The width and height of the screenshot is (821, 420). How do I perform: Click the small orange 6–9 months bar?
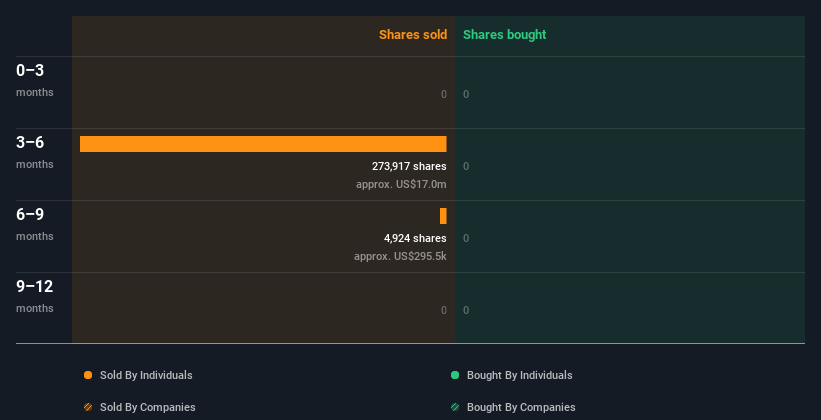[443, 216]
